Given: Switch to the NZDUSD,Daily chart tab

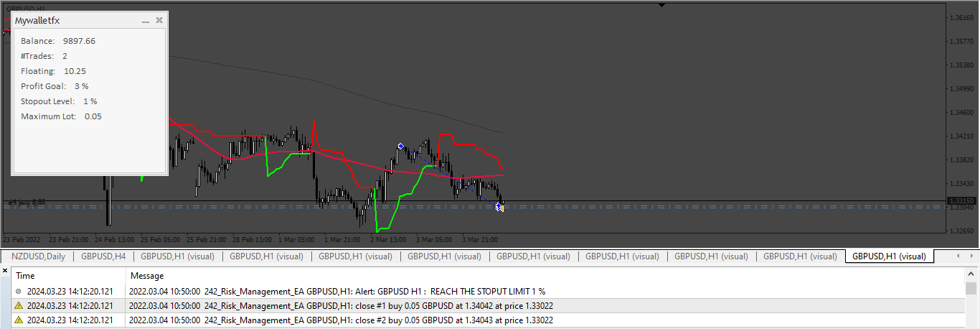Looking at the screenshot, I should pos(38,256).
